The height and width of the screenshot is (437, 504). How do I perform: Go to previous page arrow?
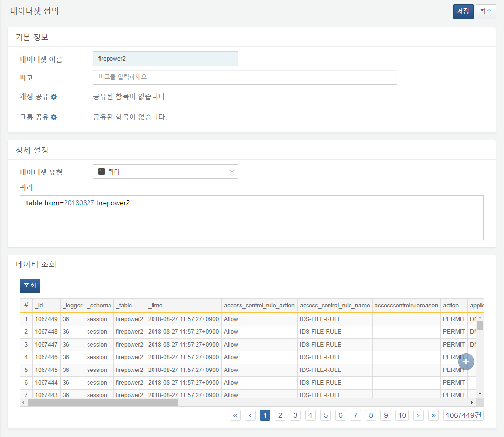coord(250,415)
